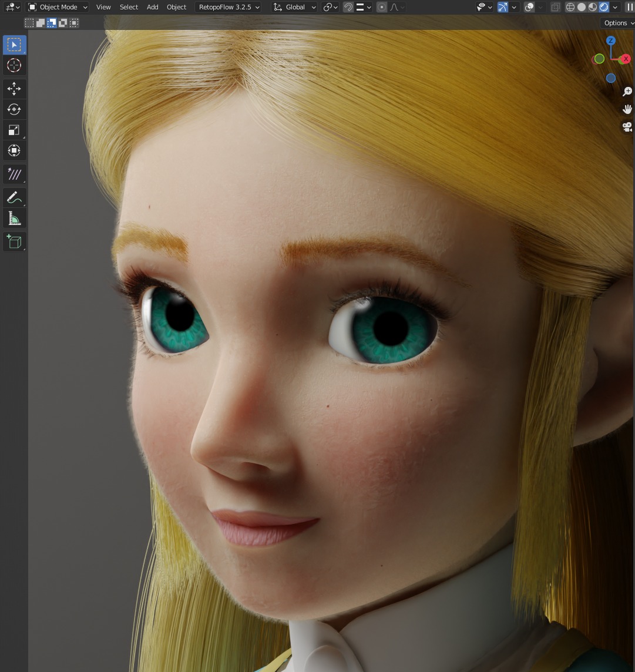635x672 pixels.
Task: Activate the Add Cube tool
Action: (x=14, y=241)
